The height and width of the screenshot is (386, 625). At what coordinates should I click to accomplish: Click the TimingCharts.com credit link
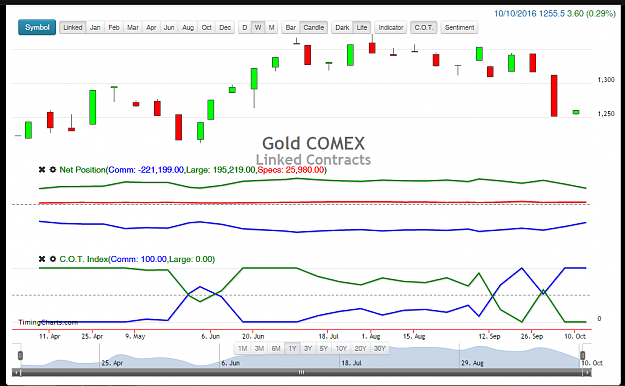[48, 323]
